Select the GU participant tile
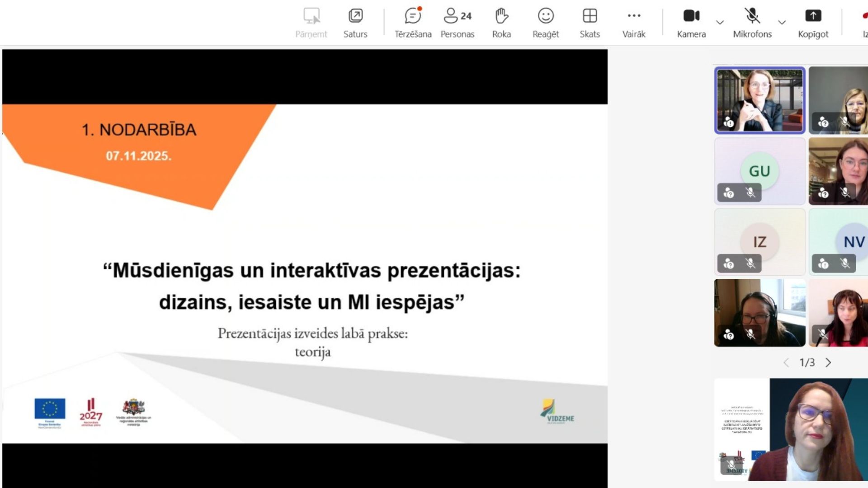The image size is (868, 488). [x=759, y=171]
